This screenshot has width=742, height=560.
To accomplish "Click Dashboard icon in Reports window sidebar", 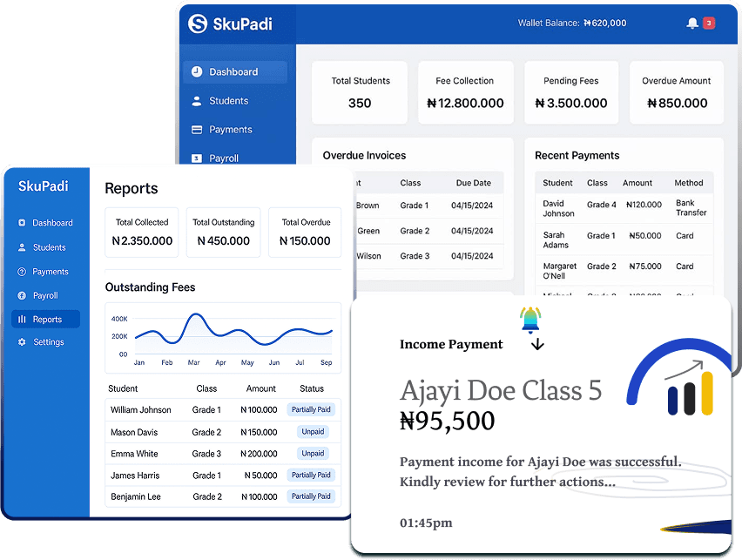I will coord(22,222).
